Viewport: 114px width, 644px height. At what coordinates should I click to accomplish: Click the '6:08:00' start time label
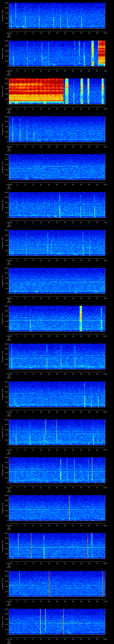tap(9, 298)
